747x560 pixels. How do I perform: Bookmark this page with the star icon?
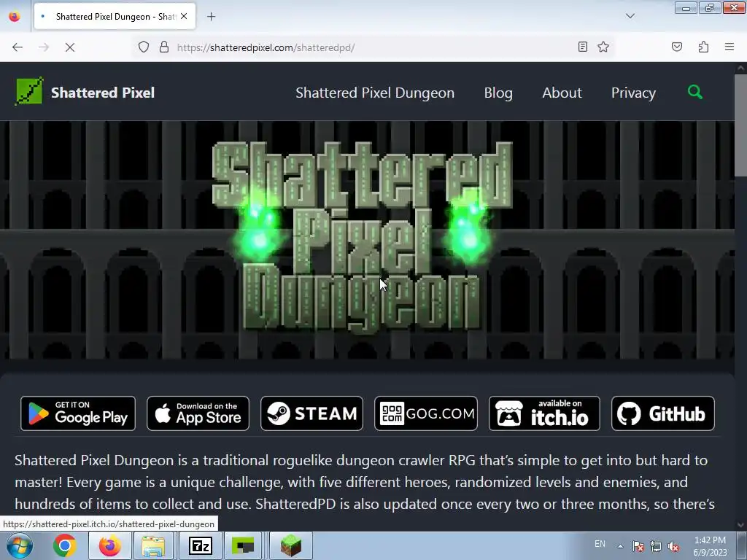pyautogui.click(x=603, y=47)
